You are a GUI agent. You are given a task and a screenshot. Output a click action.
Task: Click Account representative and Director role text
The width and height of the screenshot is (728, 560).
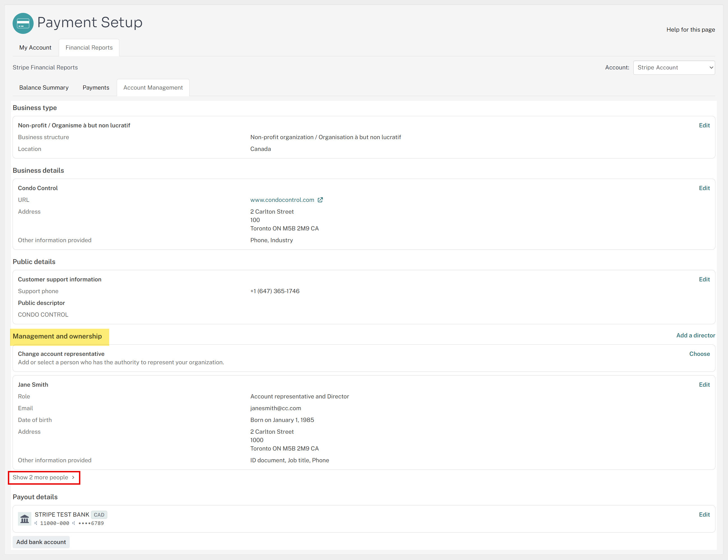click(x=300, y=397)
